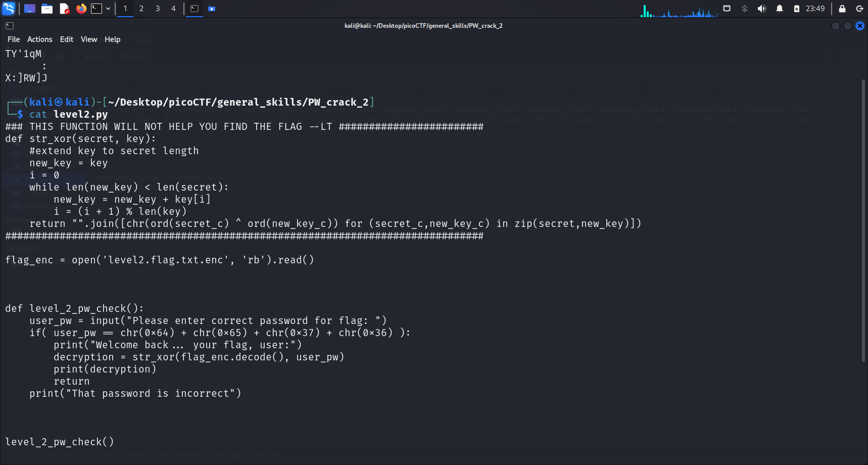Open the Actions menu
This screenshot has height=465, width=868.
[39, 39]
